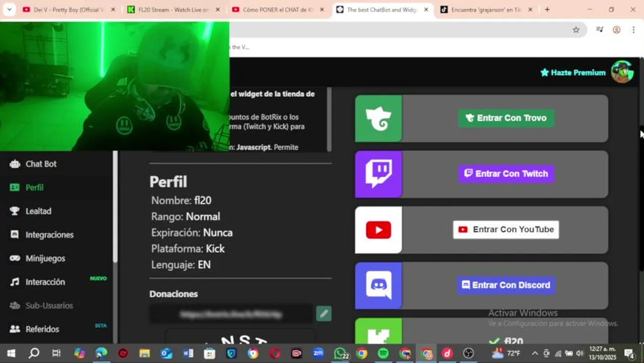Show hidden system tray icons

(535, 353)
